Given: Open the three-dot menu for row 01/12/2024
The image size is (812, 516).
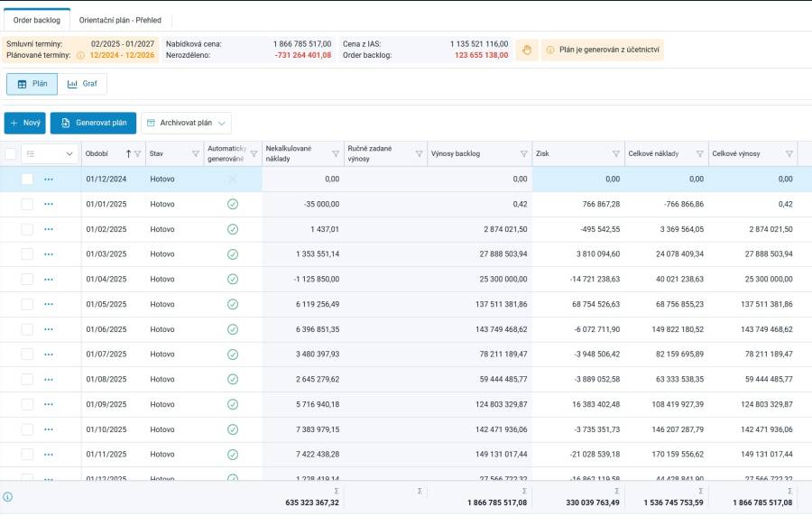Looking at the screenshot, I should 49,180.
